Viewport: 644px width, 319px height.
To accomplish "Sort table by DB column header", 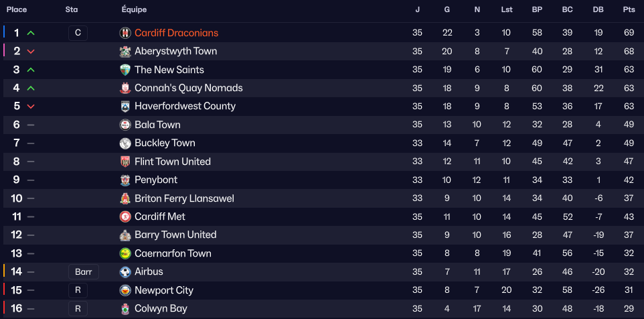I will [x=598, y=9].
